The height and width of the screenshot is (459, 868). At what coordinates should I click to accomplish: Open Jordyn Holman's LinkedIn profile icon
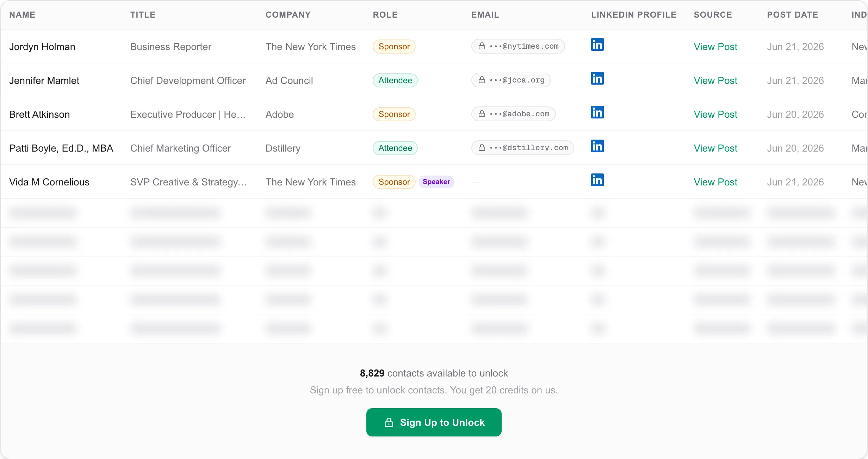tap(597, 45)
